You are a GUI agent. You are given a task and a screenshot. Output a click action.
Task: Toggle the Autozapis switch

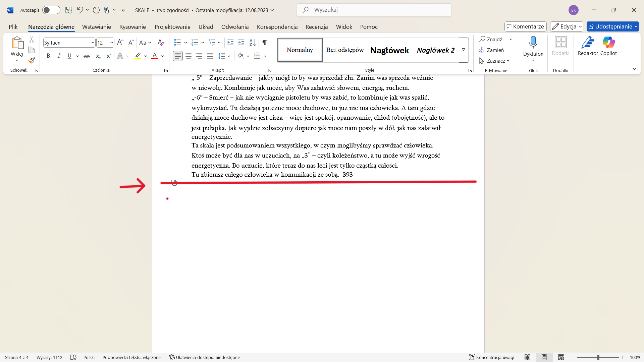tap(51, 10)
